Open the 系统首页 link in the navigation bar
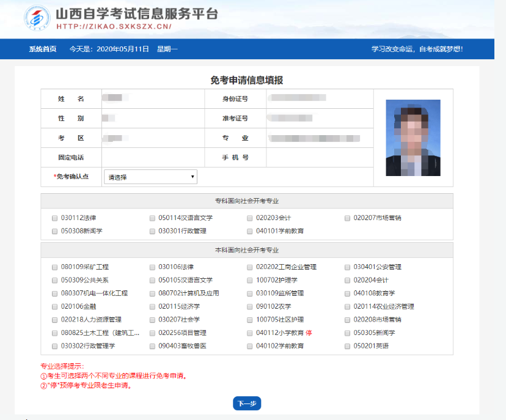This screenshot has width=506, height=420. 43,49
